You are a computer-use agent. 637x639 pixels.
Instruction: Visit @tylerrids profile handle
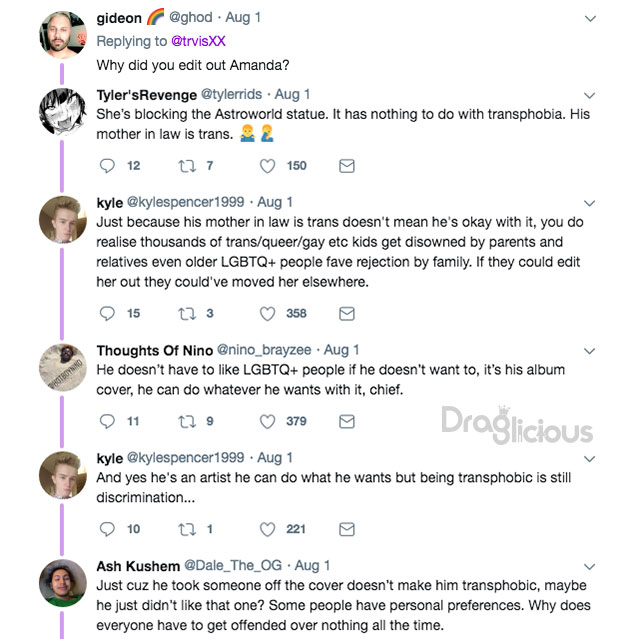231,95
